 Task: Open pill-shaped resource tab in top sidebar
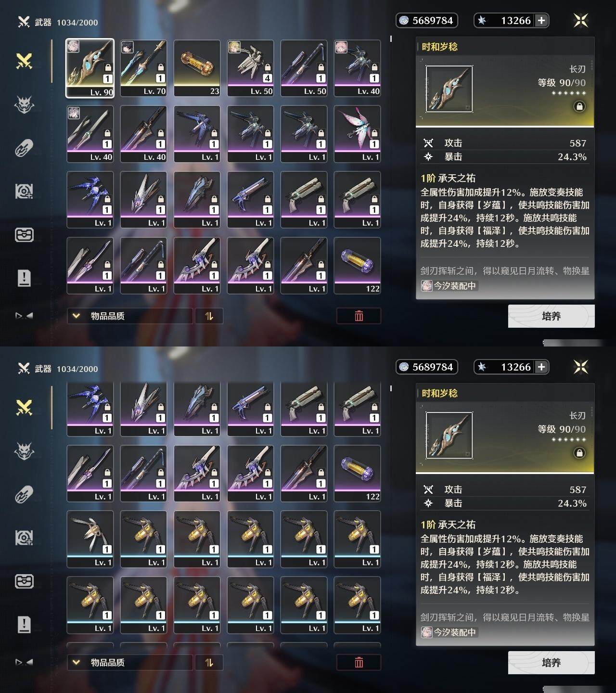click(24, 148)
